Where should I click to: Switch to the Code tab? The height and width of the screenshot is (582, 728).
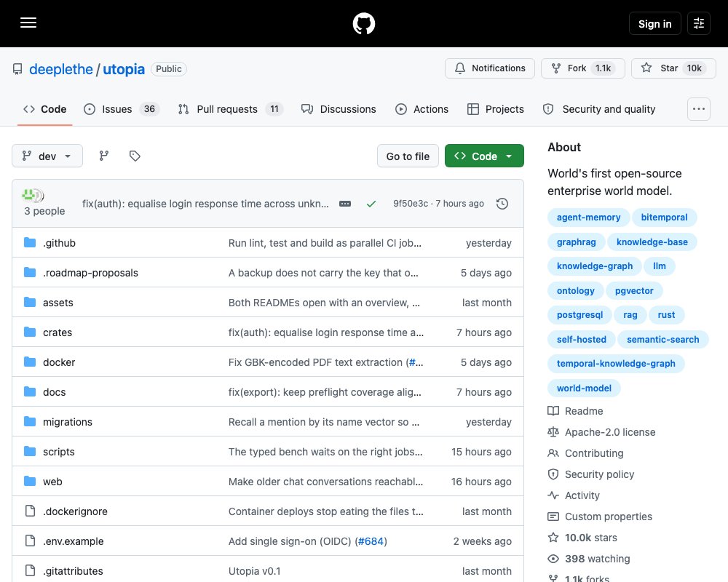coord(45,109)
